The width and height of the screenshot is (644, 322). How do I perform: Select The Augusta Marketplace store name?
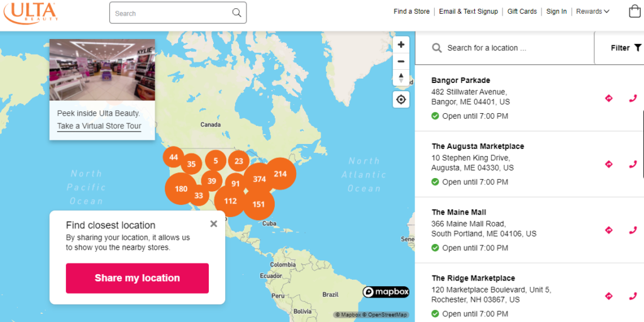(478, 146)
